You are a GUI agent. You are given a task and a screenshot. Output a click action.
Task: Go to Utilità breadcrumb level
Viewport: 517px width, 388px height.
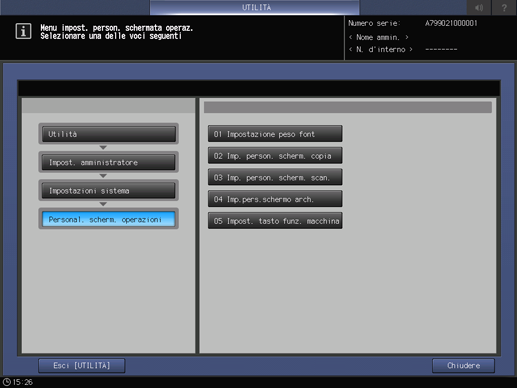click(x=109, y=134)
